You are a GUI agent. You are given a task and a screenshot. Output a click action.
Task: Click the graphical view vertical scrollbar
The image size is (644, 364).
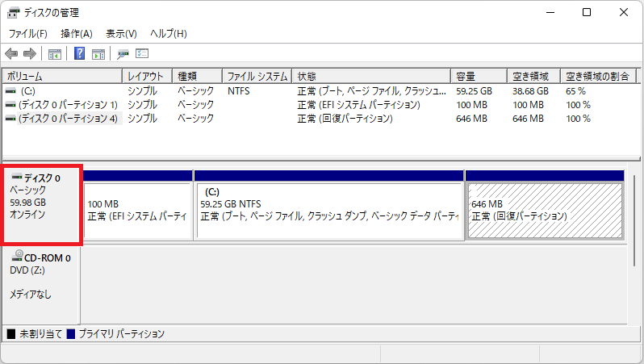pyautogui.click(x=634, y=220)
